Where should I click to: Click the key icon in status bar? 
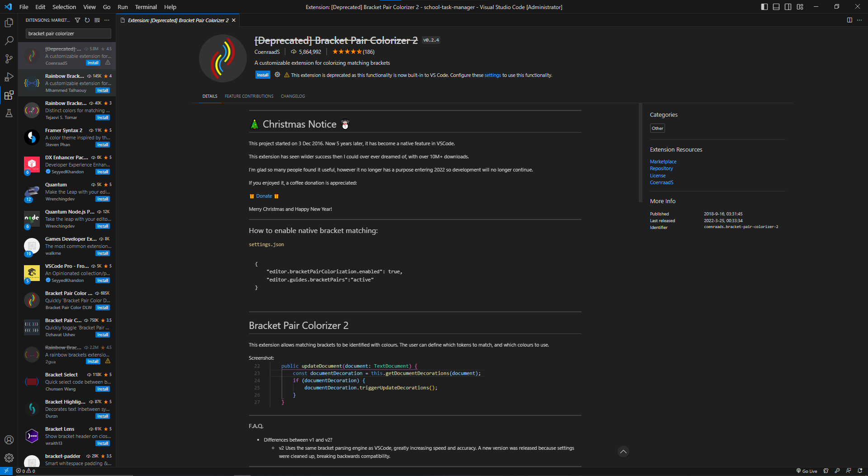[837, 471]
